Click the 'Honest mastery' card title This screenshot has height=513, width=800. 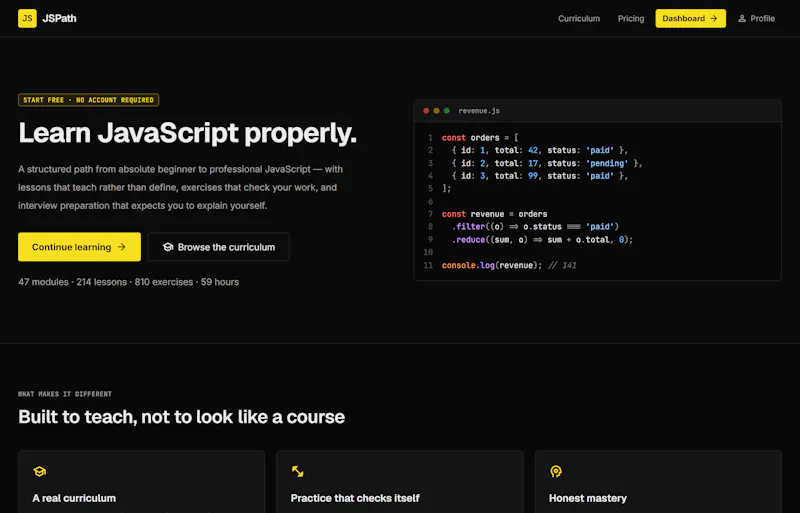(x=588, y=498)
